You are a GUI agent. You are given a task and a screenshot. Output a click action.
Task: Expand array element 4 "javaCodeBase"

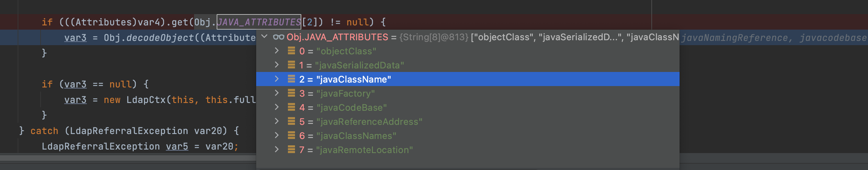click(277, 107)
